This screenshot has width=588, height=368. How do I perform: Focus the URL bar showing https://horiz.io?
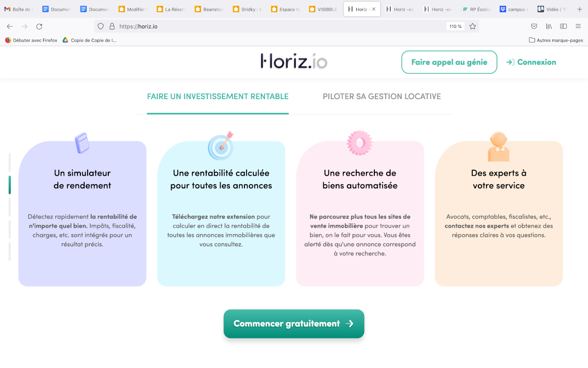click(287, 26)
